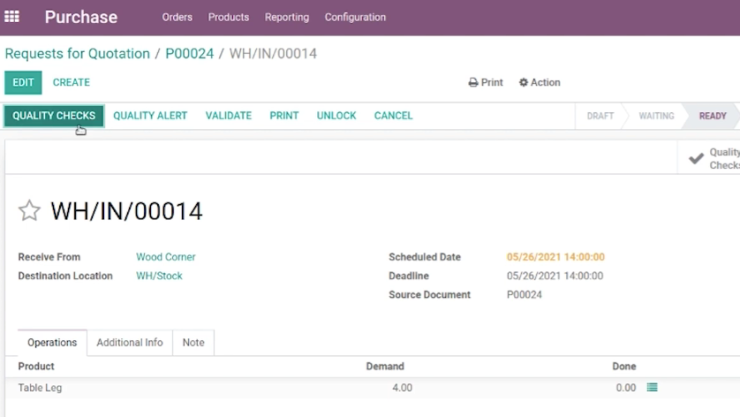Go to the Purchase app home
Screen dimensions: 740x417
pyautogui.click(x=81, y=17)
